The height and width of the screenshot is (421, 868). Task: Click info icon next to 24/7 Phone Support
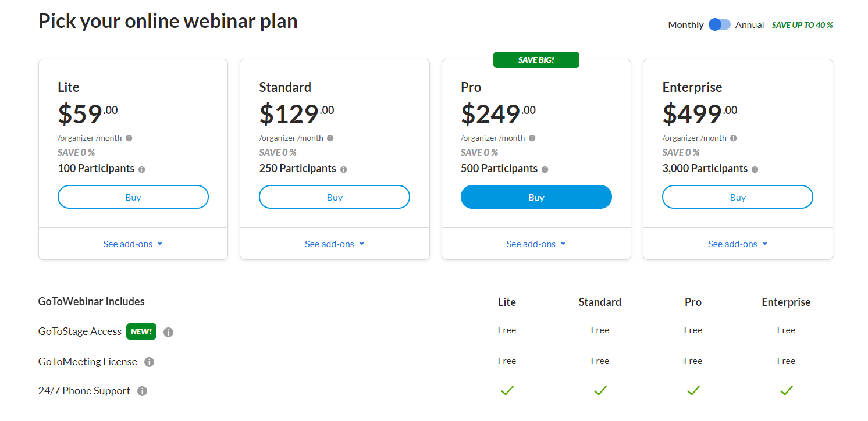click(x=142, y=391)
